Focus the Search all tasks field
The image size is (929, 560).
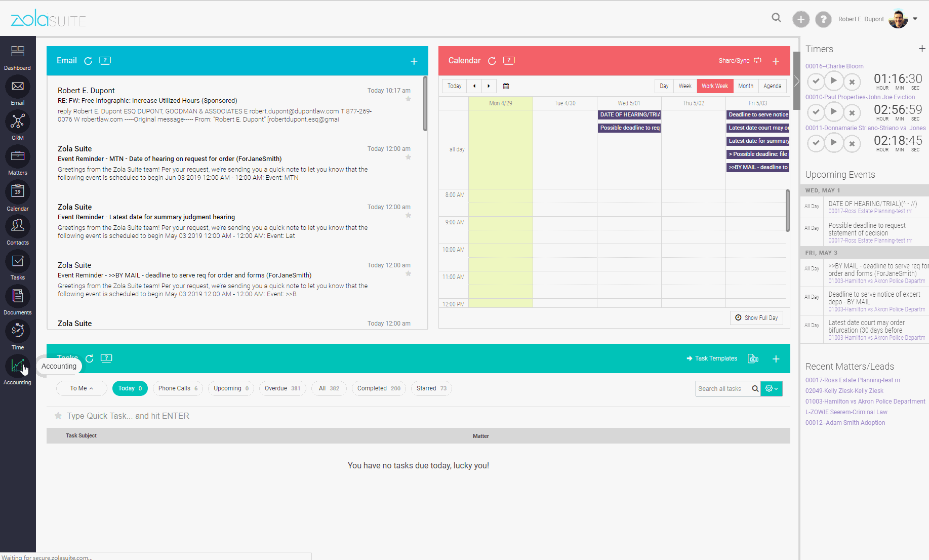tap(723, 389)
